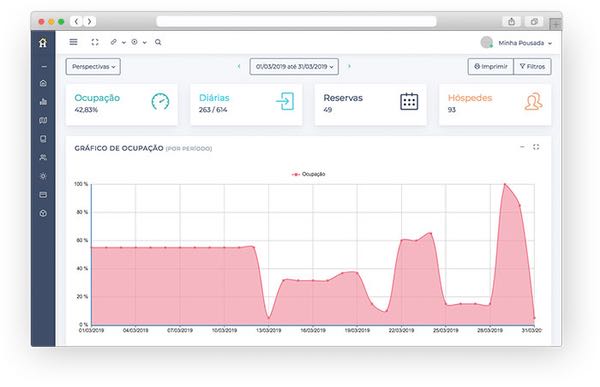600x387 pixels.
Task: Click the 22/03/2019 x-axis label
Action: (401, 330)
